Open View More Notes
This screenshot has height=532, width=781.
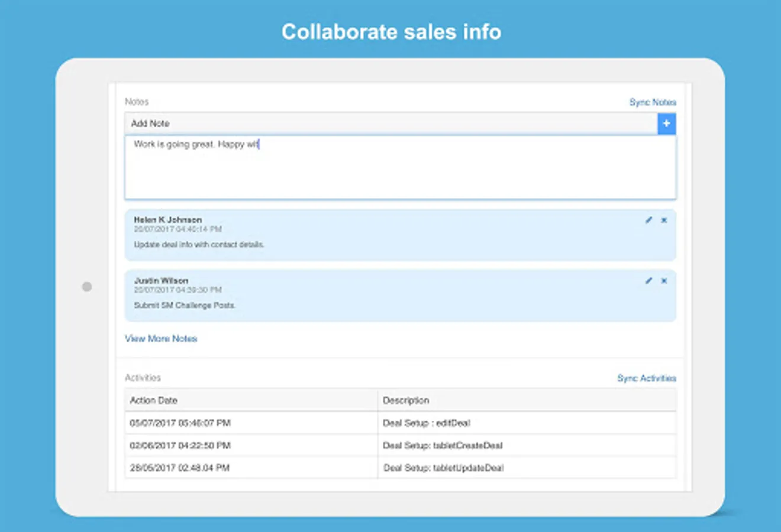coord(161,339)
